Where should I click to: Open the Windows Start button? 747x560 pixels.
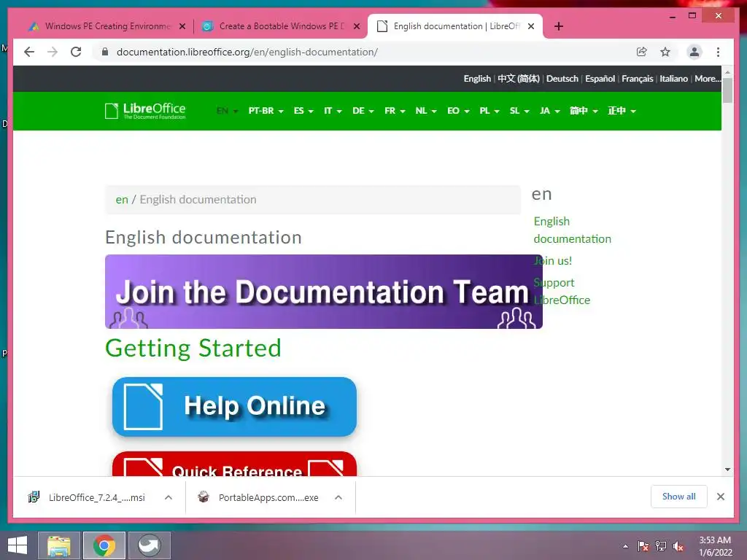(x=18, y=545)
